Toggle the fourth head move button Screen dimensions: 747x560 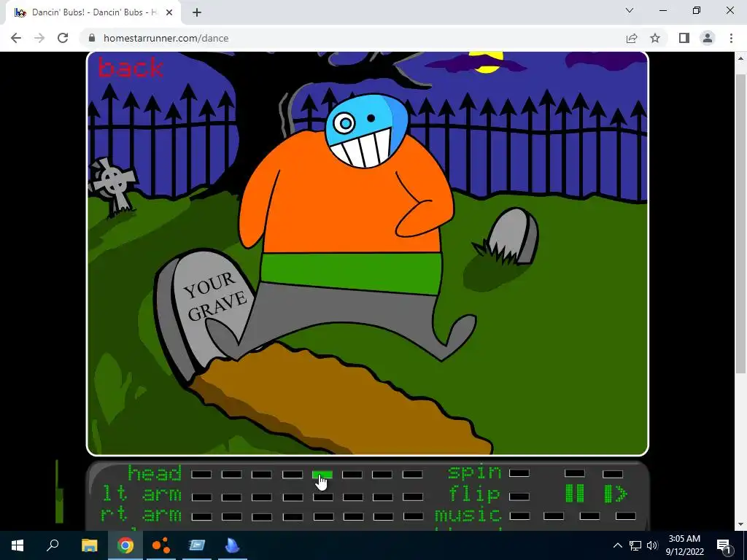[292, 474]
